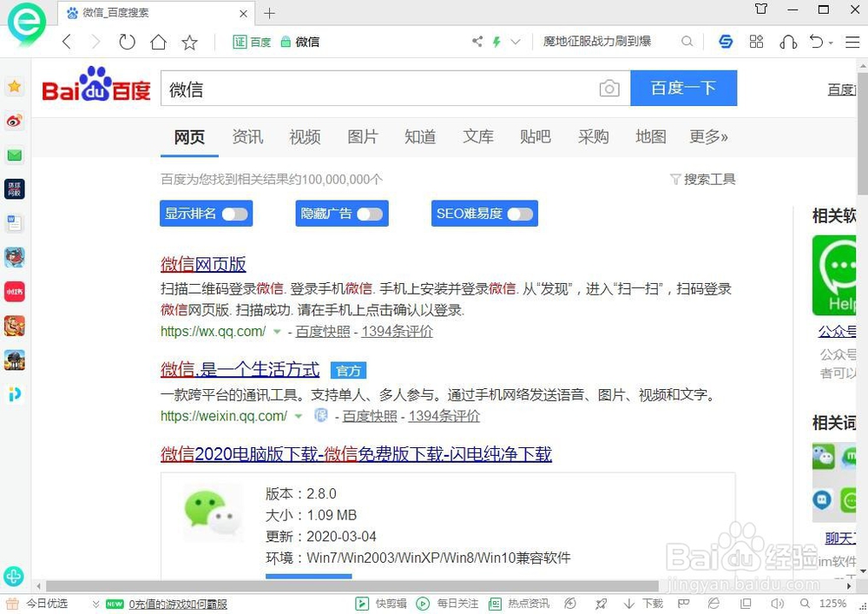
Task: Open 热点资讯 in the status bar
Action: (519, 604)
